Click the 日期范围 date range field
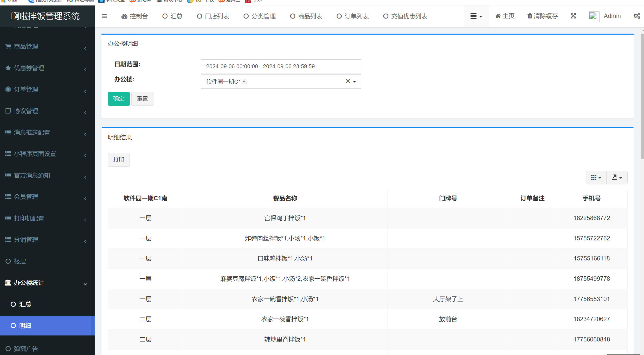This screenshot has height=355, width=644. point(281,66)
